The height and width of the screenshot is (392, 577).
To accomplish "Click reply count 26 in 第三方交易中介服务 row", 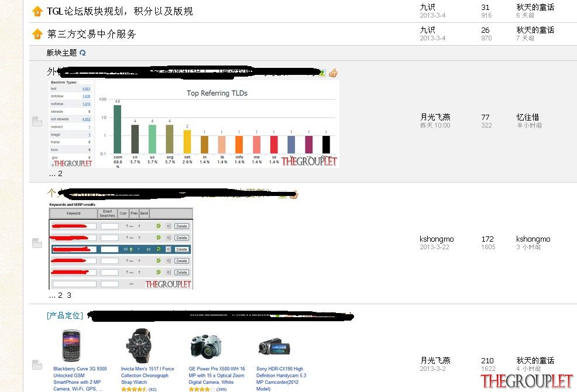I will click(x=485, y=30).
